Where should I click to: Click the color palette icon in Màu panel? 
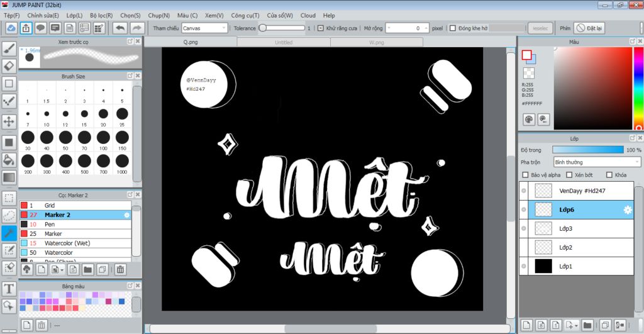tap(529, 119)
